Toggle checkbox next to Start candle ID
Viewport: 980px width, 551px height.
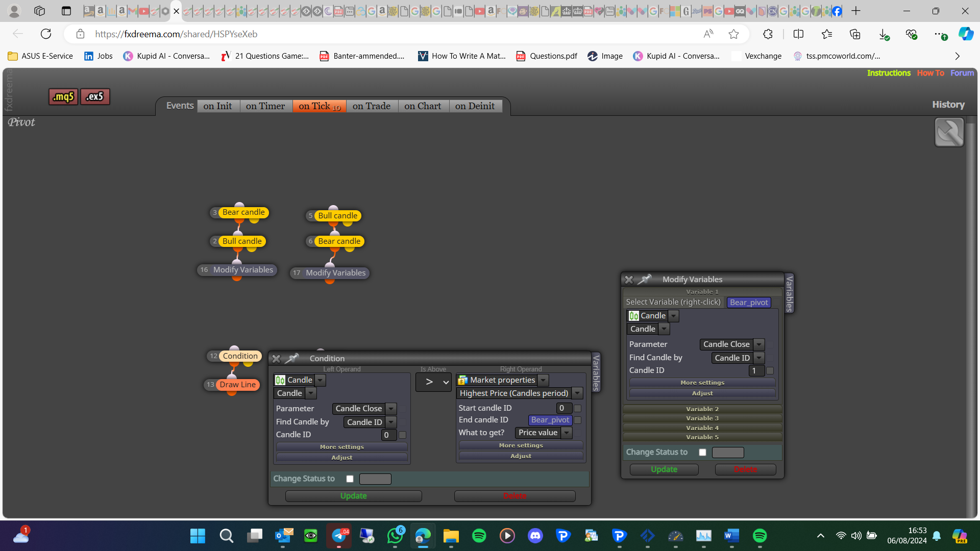coord(577,408)
